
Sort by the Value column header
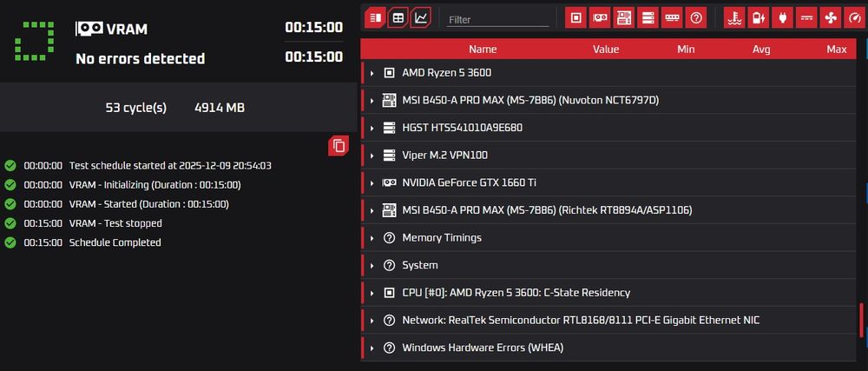coord(606,50)
